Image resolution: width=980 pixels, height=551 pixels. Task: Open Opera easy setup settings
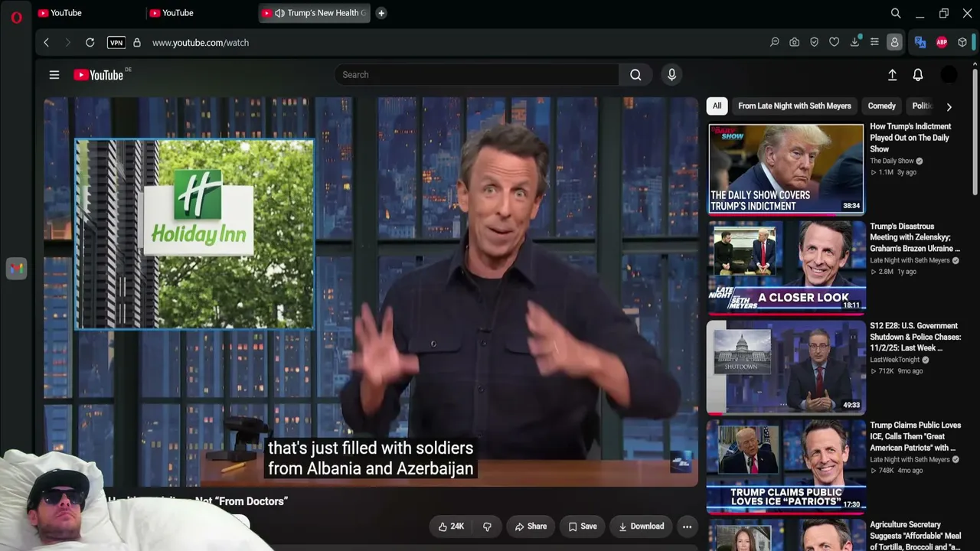[x=874, y=43]
